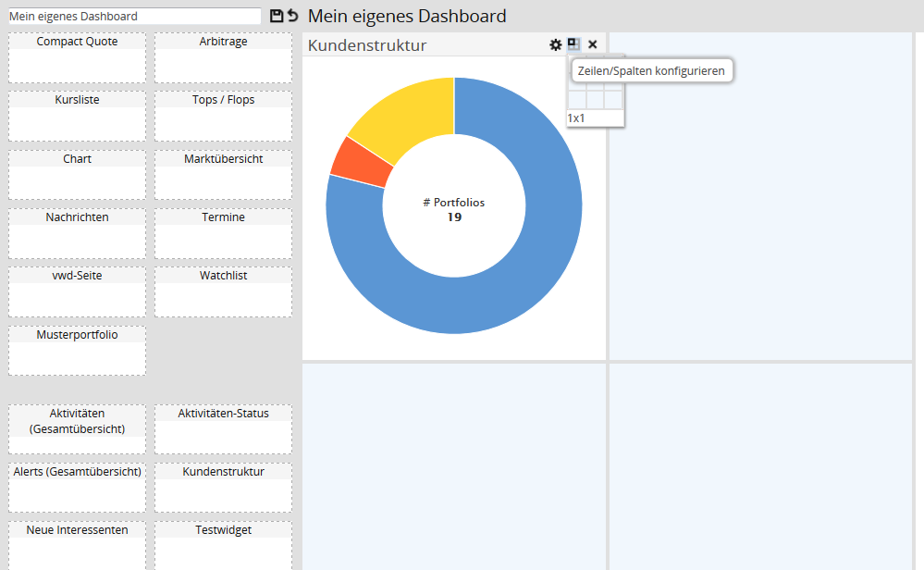
Task: Select the Arbitrage widget tile
Action: 223,57
